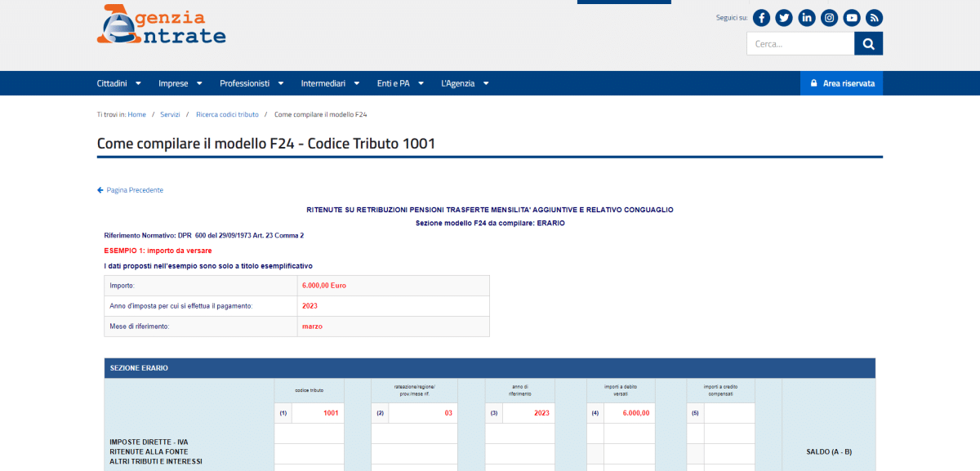Image resolution: width=980 pixels, height=471 pixels.
Task: Open the RSS feed icon
Action: 874,18
